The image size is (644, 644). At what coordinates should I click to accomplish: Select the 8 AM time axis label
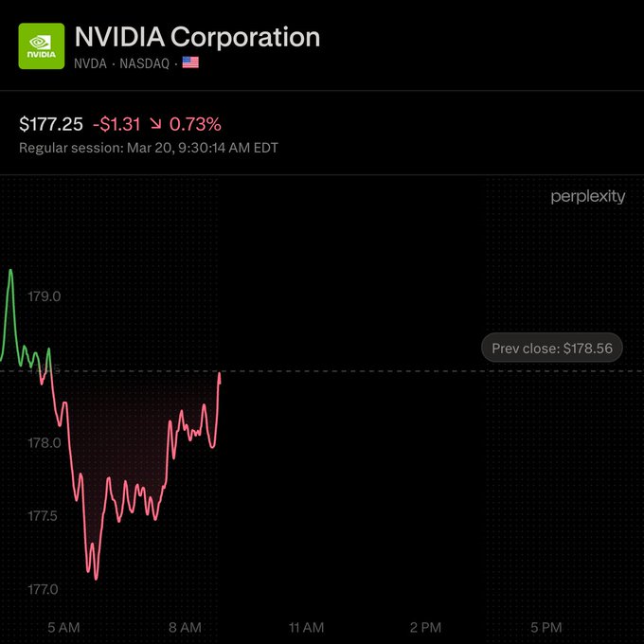click(x=184, y=628)
